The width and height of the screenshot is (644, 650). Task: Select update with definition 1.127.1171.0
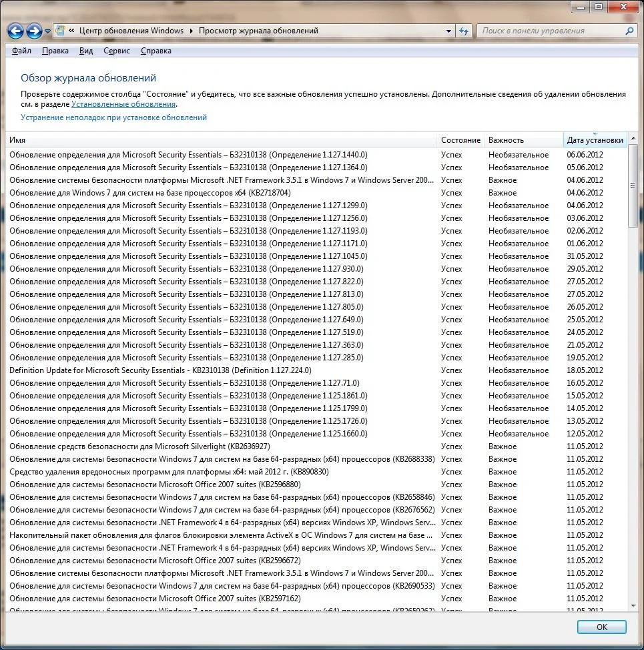click(x=316, y=244)
